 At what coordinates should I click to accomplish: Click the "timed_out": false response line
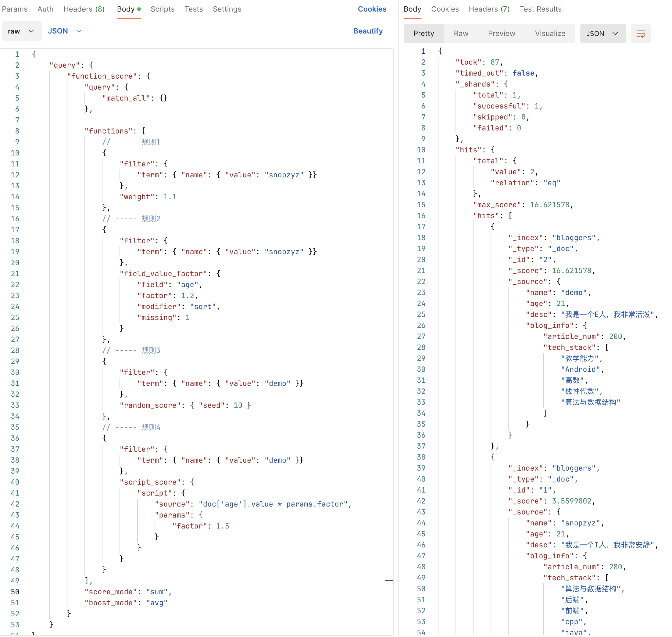[x=496, y=73]
